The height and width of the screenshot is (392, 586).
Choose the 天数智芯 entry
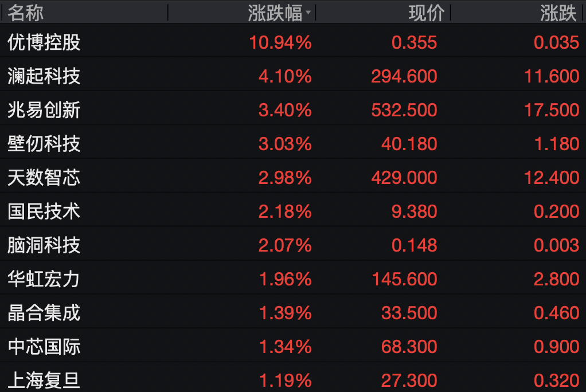[x=293, y=178]
